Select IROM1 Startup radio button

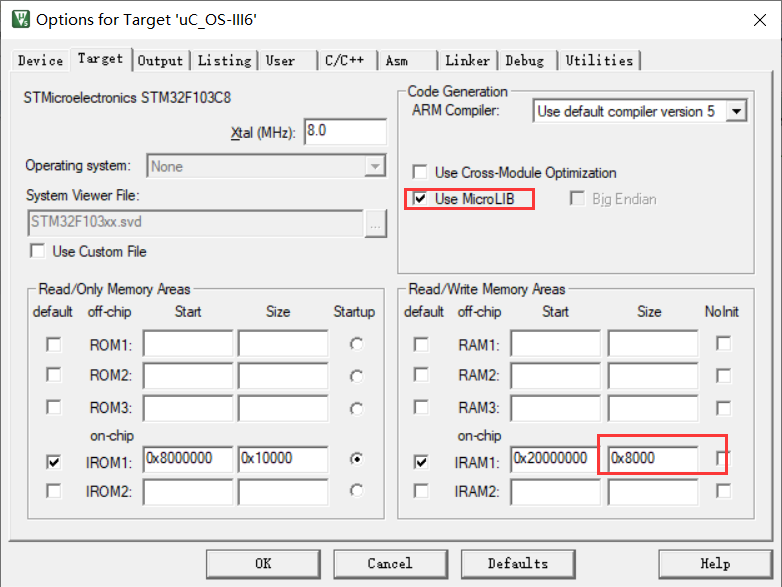coord(356,458)
